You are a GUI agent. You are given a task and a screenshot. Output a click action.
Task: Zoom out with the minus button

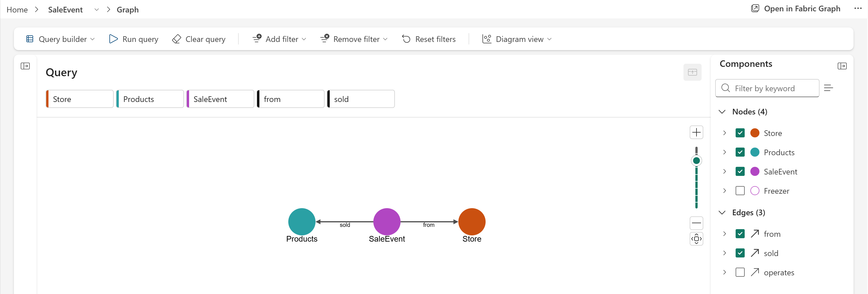[x=696, y=223]
